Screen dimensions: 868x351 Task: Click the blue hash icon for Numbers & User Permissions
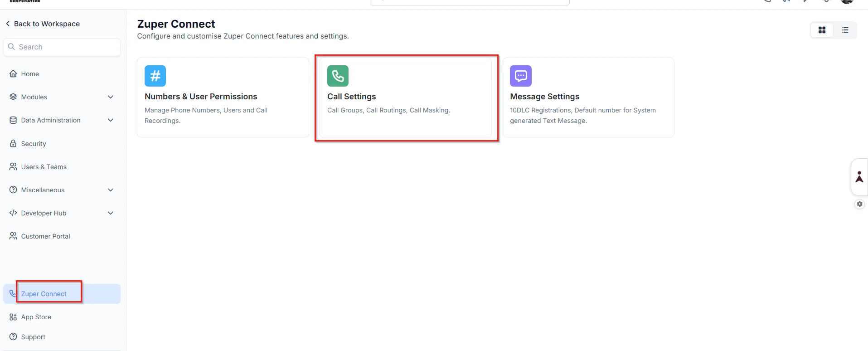click(x=155, y=76)
